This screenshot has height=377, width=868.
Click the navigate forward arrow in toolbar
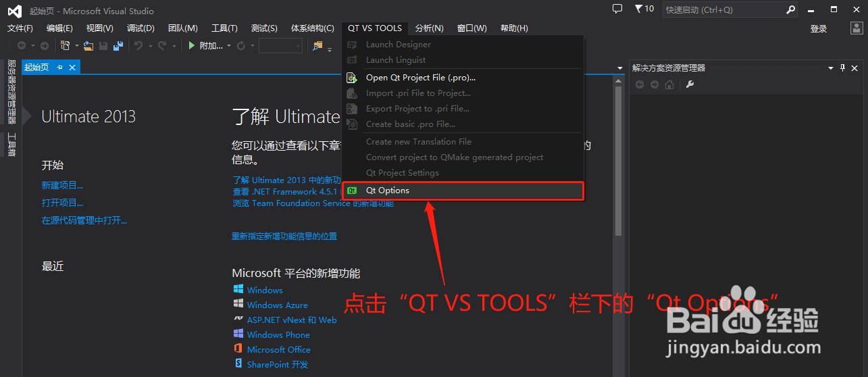(x=45, y=46)
